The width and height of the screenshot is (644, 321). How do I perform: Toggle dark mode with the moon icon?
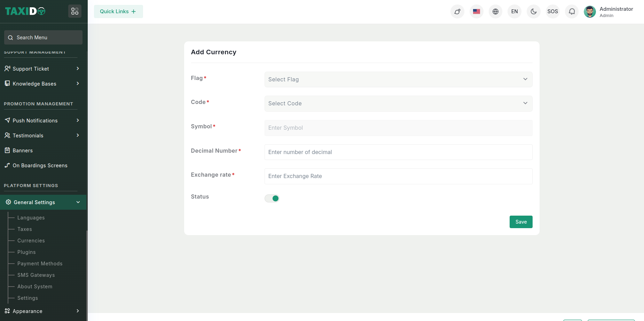(533, 11)
